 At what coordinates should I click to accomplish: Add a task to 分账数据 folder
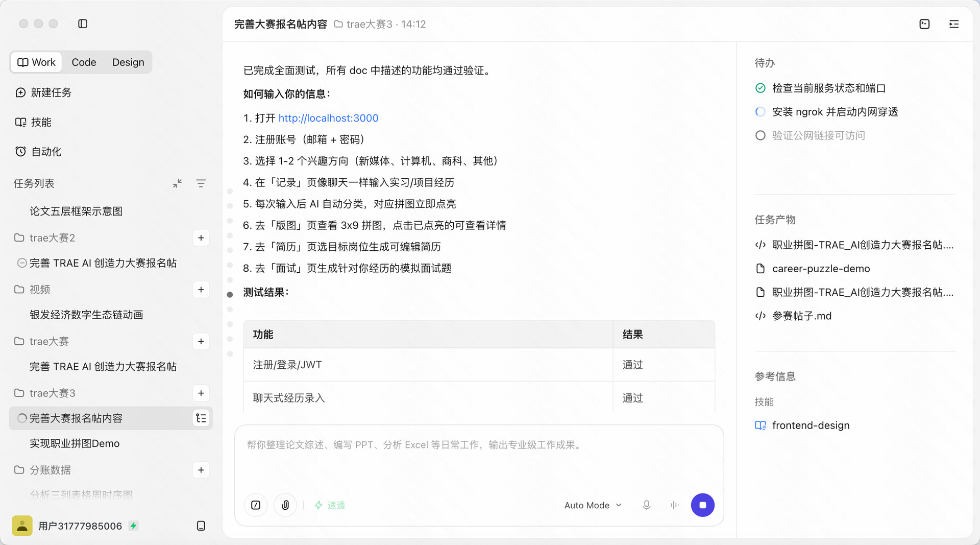201,470
